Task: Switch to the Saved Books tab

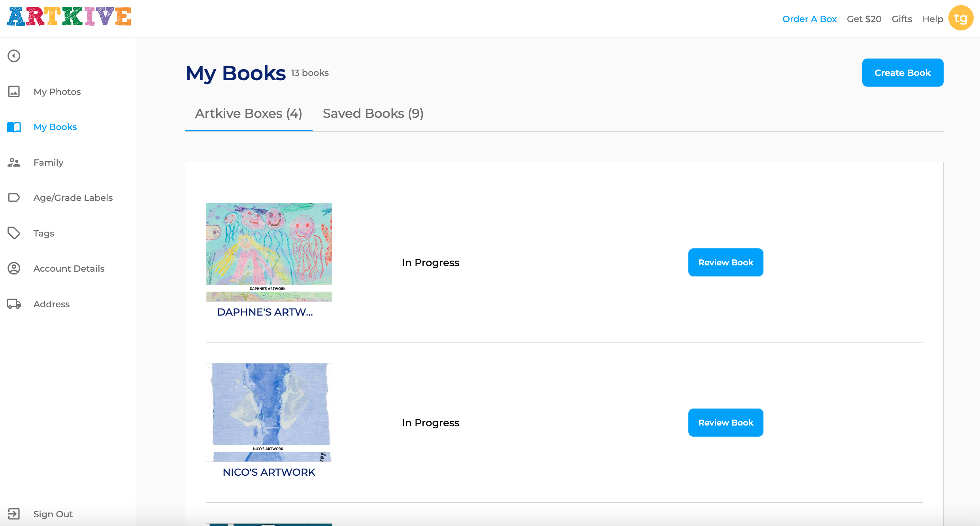Action: tap(373, 114)
